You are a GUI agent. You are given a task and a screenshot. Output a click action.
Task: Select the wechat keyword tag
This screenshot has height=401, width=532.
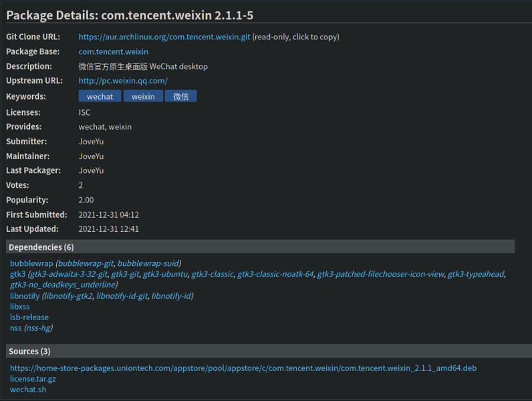tap(100, 96)
